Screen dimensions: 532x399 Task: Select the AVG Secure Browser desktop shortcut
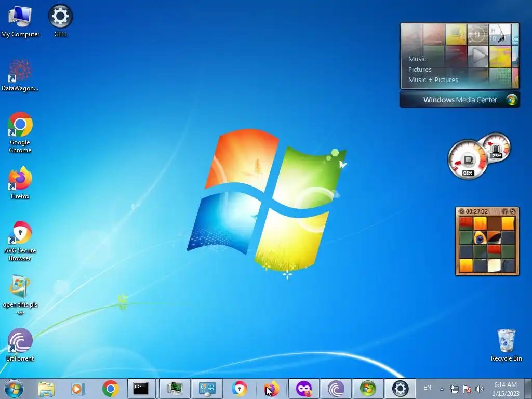coord(20,241)
